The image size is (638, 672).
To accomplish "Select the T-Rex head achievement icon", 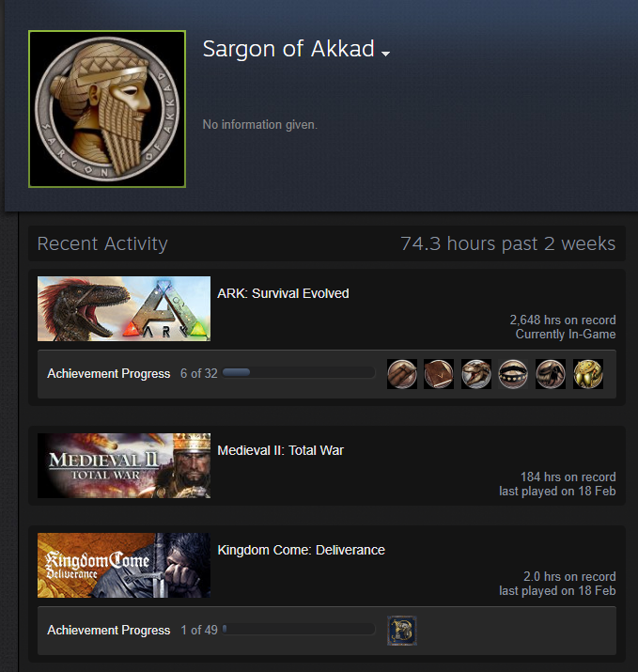I will pos(476,374).
